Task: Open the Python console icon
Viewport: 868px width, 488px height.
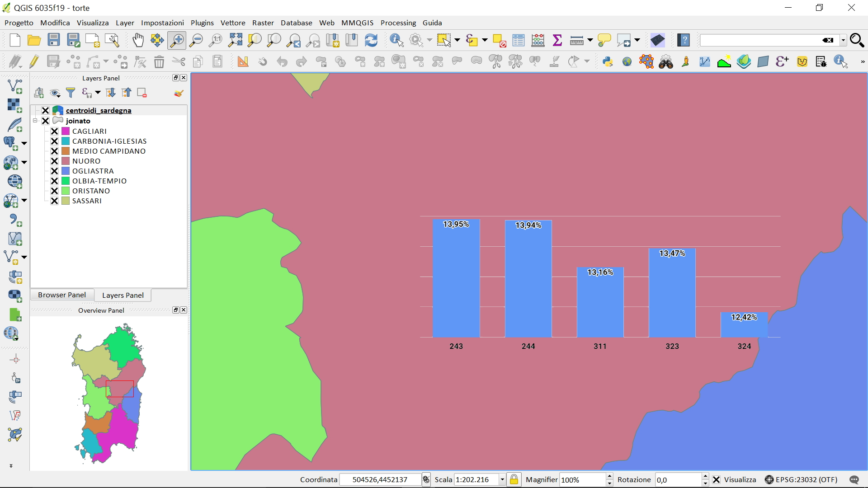Action: [x=607, y=61]
